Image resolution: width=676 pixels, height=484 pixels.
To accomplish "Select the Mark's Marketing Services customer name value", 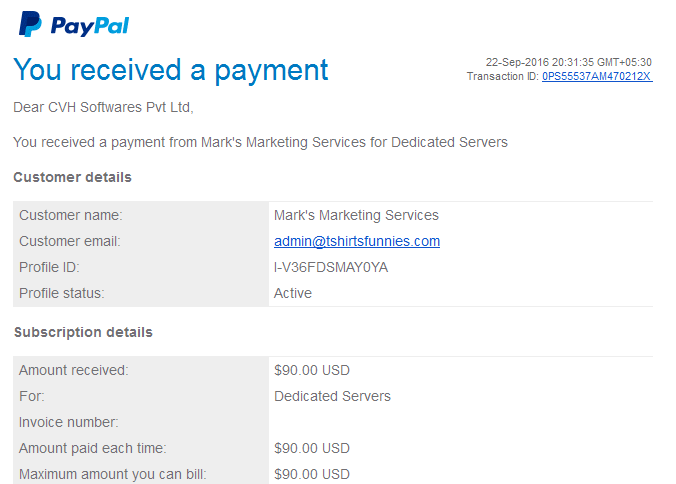I will click(356, 215).
